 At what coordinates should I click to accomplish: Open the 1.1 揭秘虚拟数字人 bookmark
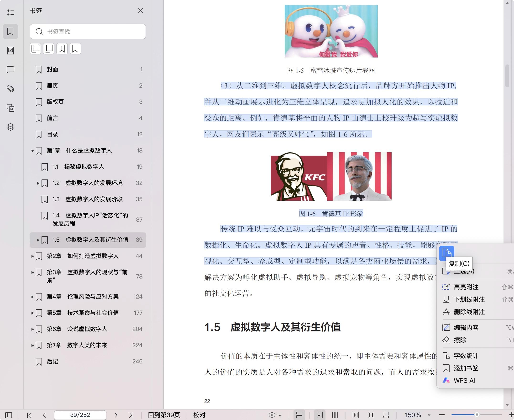coord(88,167)
